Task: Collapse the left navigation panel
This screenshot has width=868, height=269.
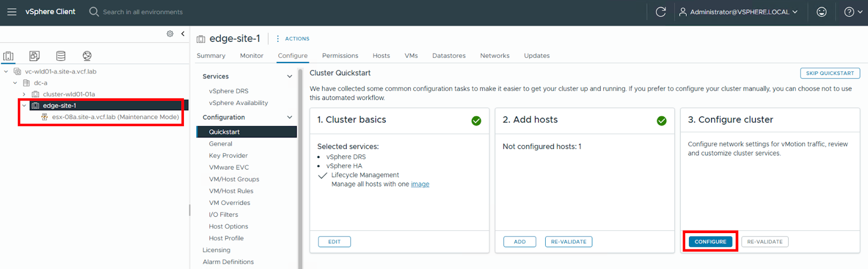Action: click(183, 34)
